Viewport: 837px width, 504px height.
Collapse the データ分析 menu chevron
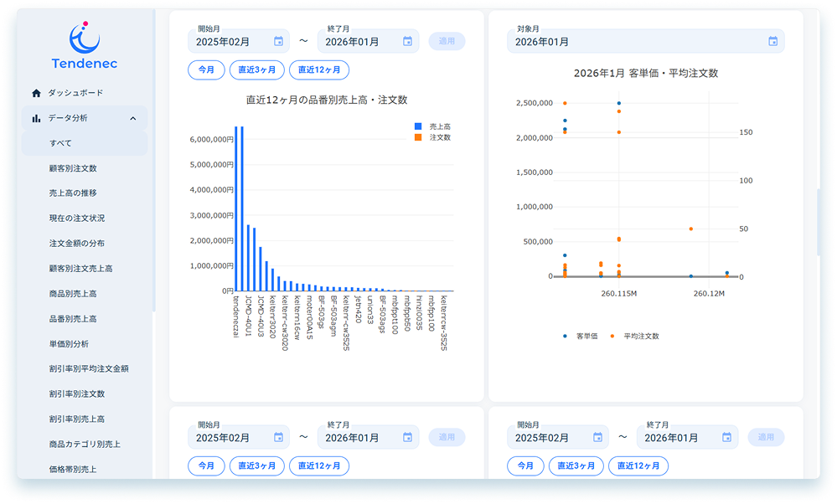(133, 119)
